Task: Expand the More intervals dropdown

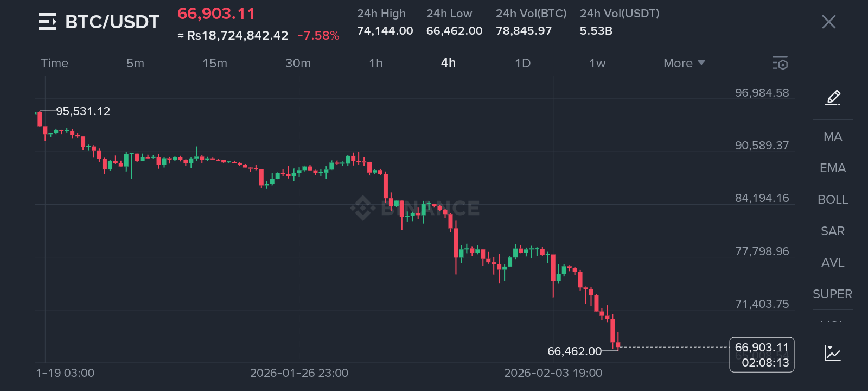Action: 684,64
